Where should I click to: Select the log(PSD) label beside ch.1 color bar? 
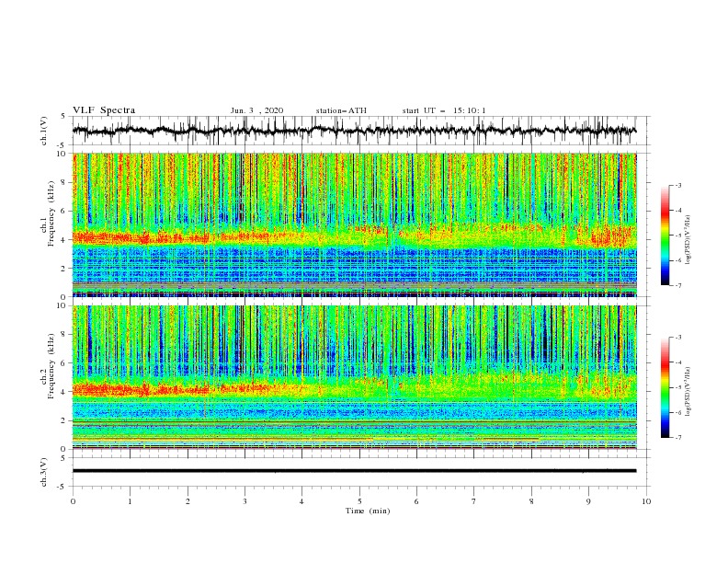(688, 240)
